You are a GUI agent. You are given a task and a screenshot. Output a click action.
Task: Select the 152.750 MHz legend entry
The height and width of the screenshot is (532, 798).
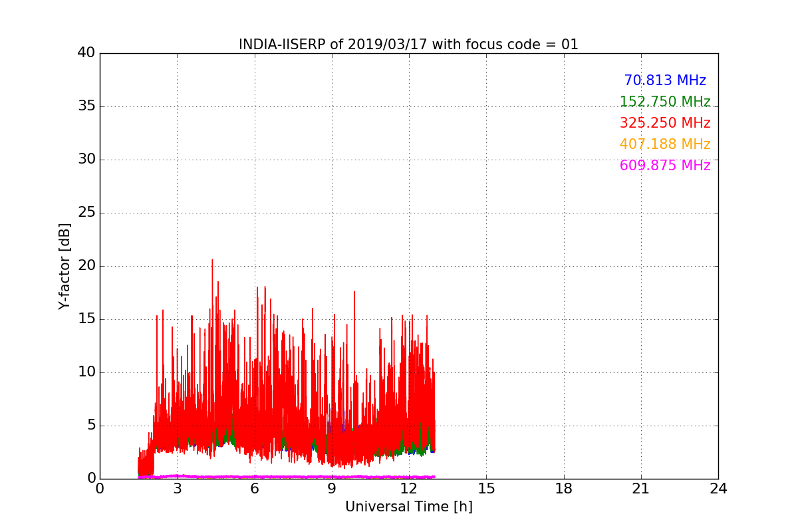click(665, 102)
